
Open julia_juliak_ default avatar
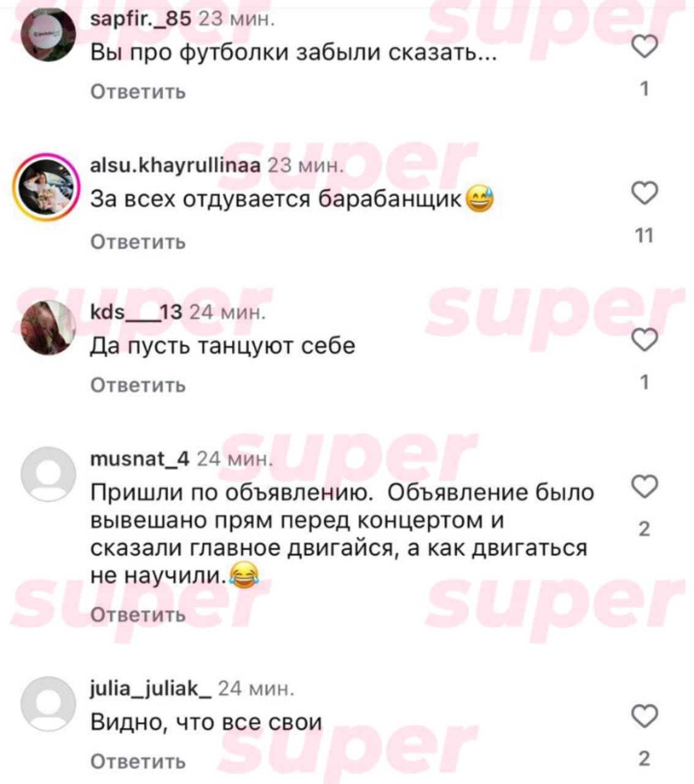48,704
